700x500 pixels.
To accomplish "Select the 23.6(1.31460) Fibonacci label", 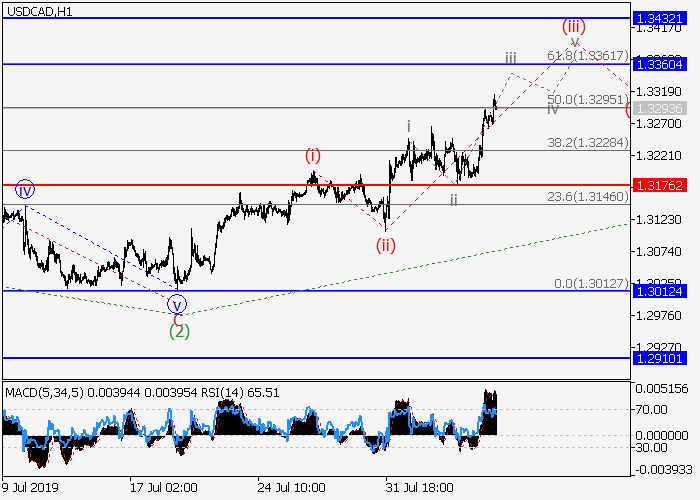I will [x=586, y=197].
